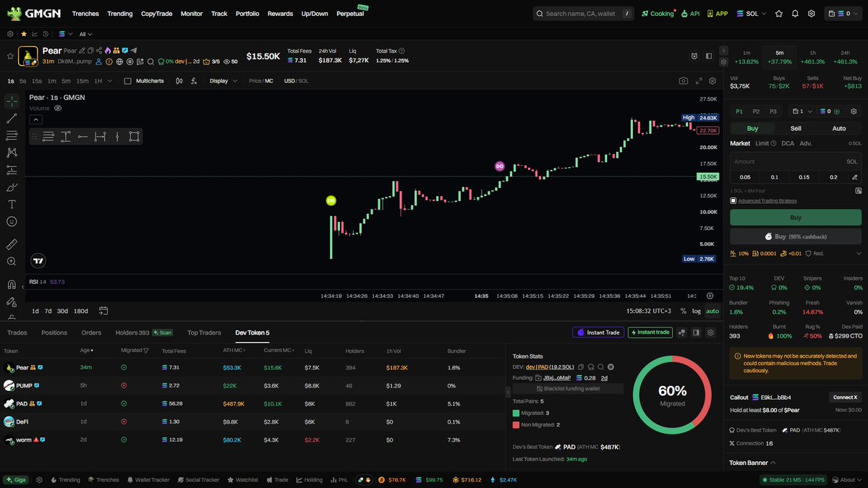Viewport: 868px width, 488px height.
Task: Toggle the green Instant trade button
Action: pyautogui.click(x=650, y=333)
